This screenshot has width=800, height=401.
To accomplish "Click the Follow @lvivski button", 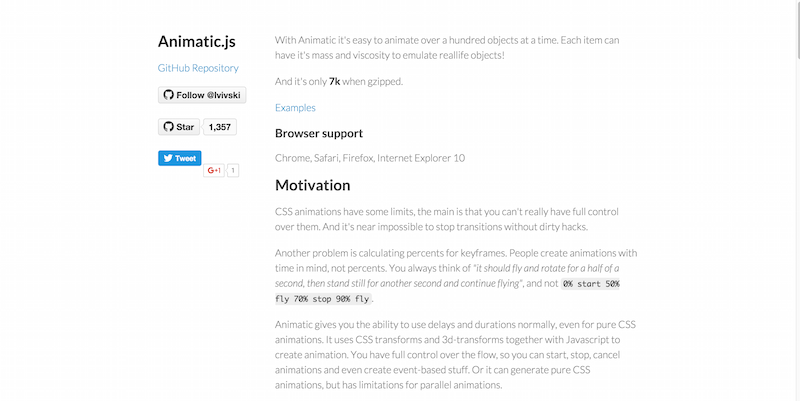I will tap(199, 95).
